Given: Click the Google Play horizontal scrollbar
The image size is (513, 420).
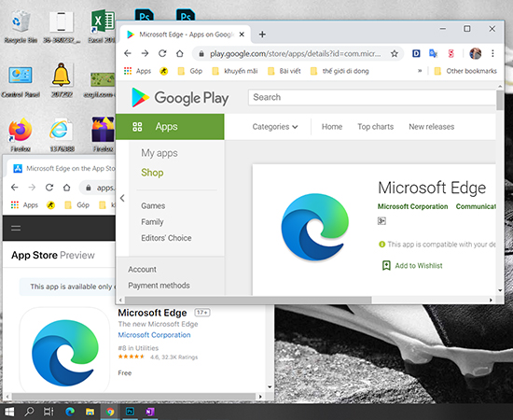Looking at the screenshot, I should pyautogui.click(x=248, y=300).
